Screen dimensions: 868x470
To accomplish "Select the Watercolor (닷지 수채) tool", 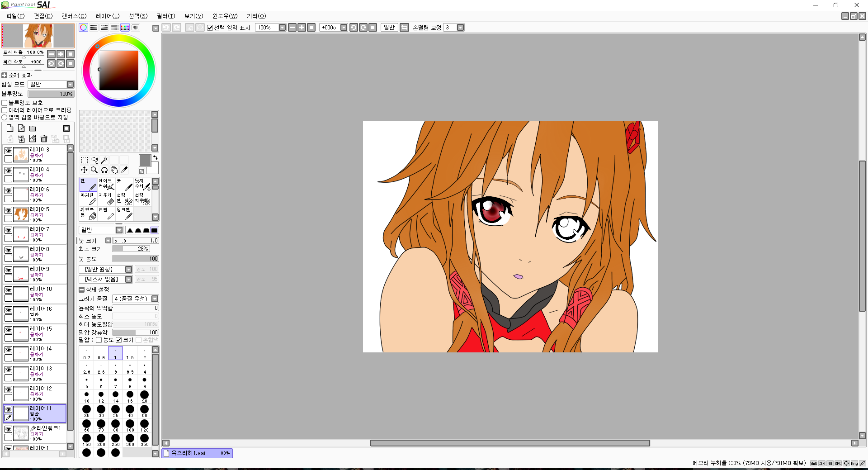I will (142, 185).
